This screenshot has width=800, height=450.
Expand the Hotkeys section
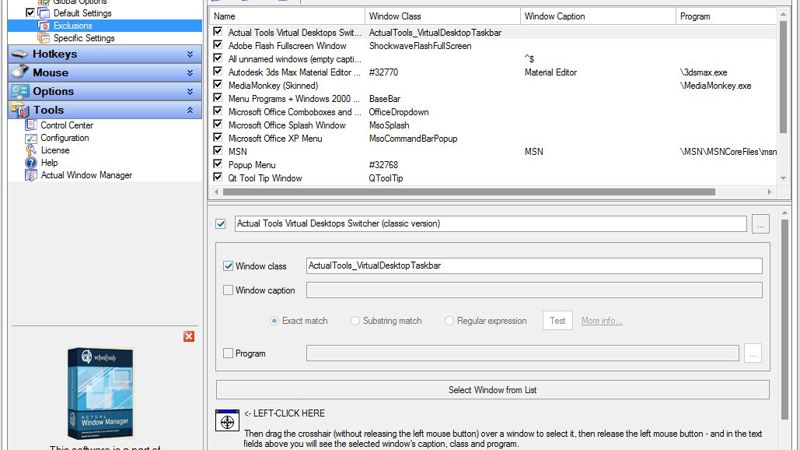click(x=190, y=54)
